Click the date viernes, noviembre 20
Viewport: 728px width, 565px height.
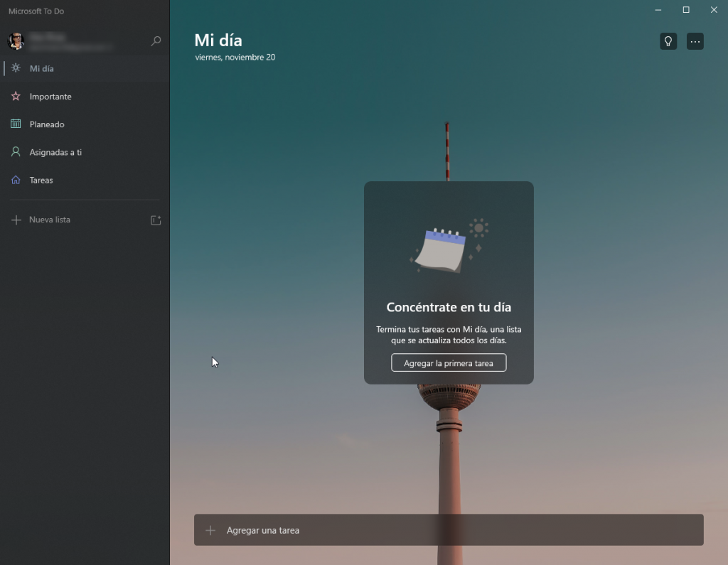(235, 57)
